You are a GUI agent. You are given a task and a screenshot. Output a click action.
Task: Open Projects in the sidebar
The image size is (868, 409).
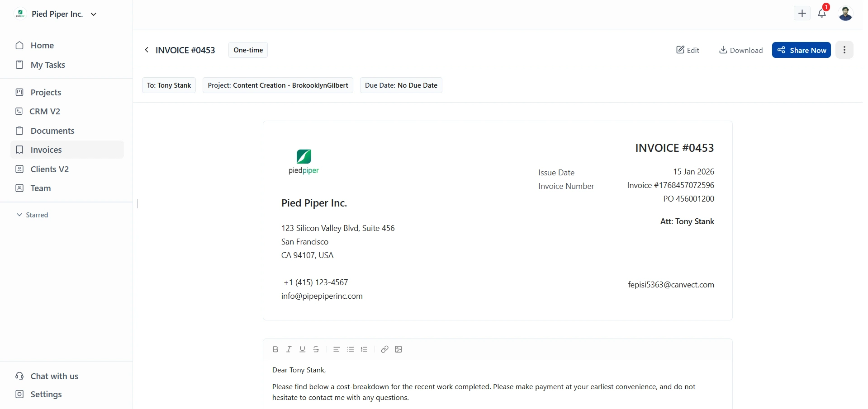[x=46, y=92]
